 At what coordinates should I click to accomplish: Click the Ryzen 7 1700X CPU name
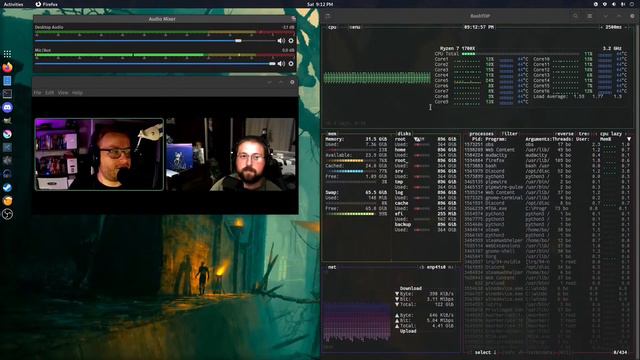click(458, 48)
